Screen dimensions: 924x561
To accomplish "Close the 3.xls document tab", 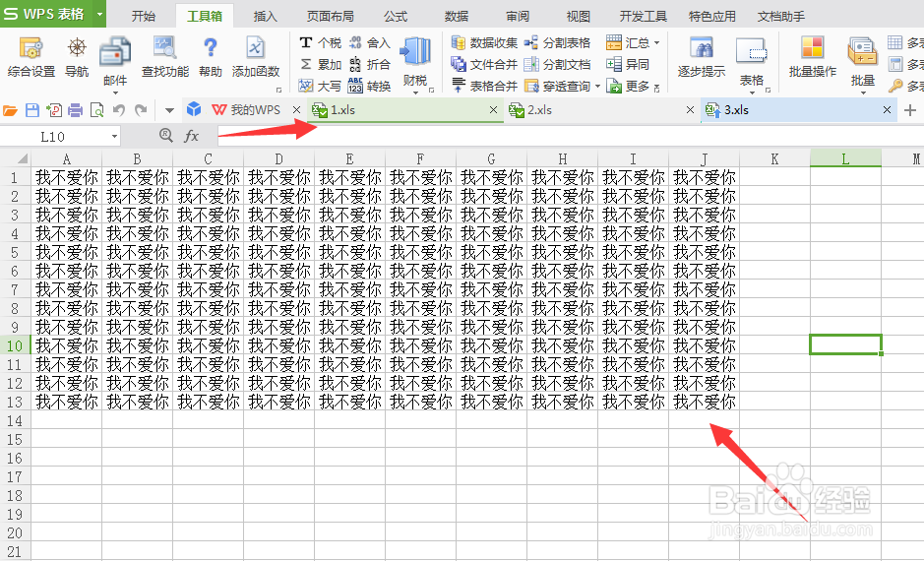I will 887,110.
